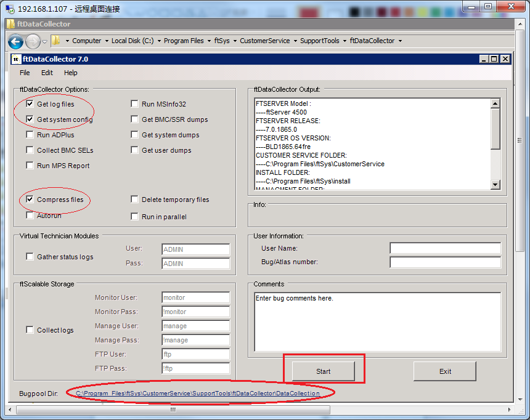Click the Bug/Atlas number input field
Screen dimensions: 530x420
pyautogui.click(x=445, y=262)
